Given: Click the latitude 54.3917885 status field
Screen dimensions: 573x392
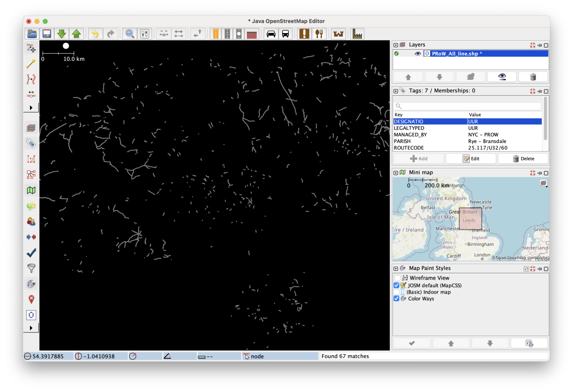Looking at the screenshot, I should 48,356.
